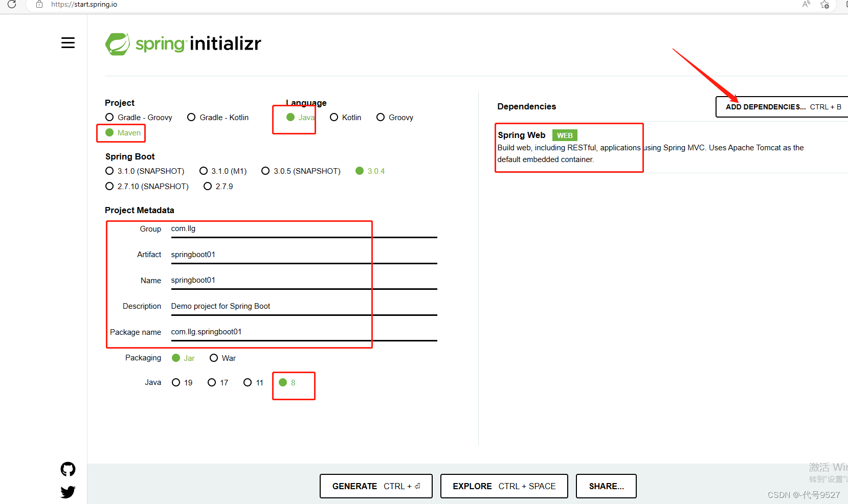The height and width of the screenshot is (504, 848).
Task: Choose Kotlin as the language
Action: pos(346,118)
